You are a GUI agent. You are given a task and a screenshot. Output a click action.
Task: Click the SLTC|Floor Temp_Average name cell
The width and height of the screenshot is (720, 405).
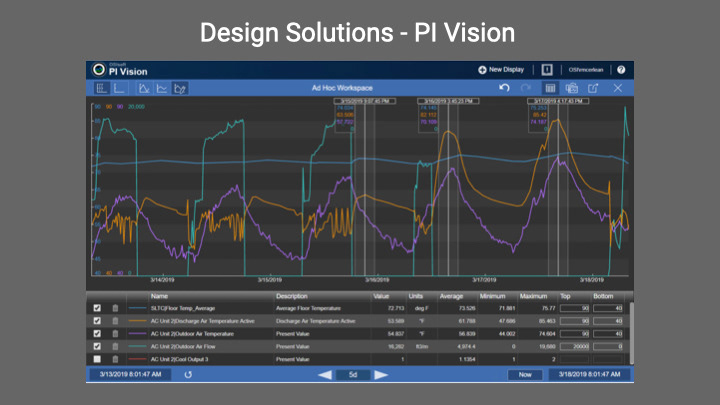(183, 308)
